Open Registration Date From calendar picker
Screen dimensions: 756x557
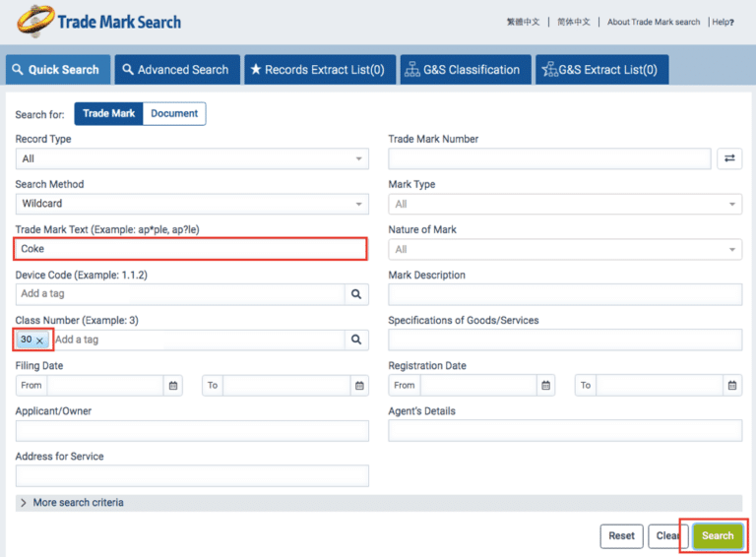point(546,385)
